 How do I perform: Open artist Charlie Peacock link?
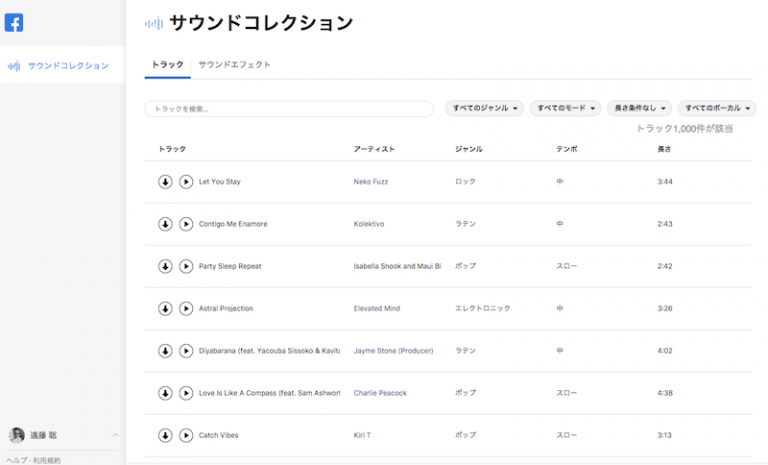point(380,393)
